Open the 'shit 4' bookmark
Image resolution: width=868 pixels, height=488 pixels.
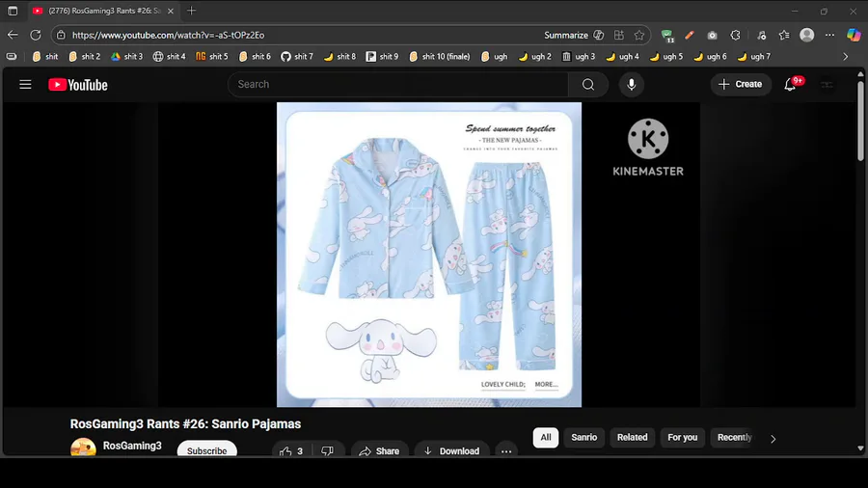point(170,57)
